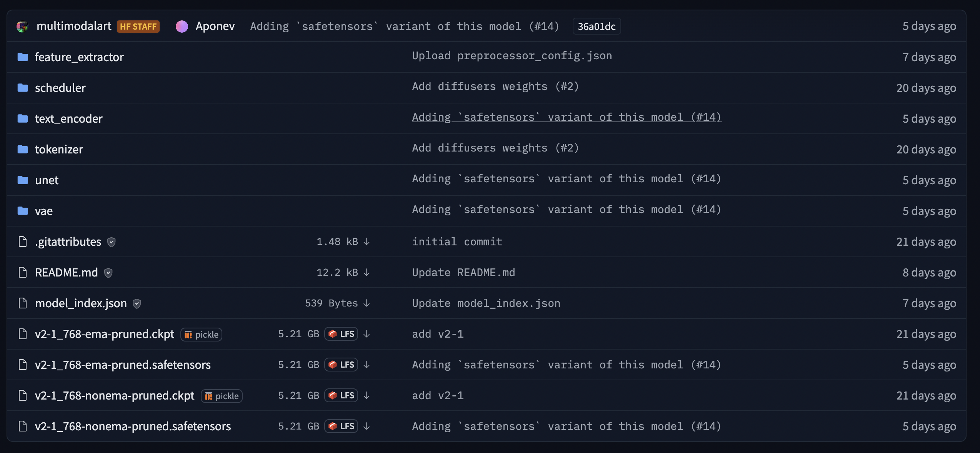This screenshot has width=980, height=453.
Task: Click the download arrow for README.md
Action: 367,272
